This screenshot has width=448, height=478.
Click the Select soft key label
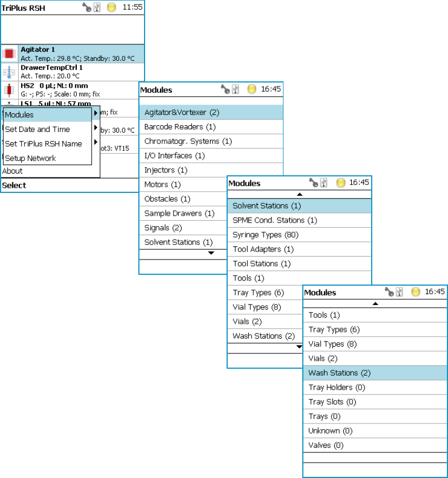[14, 186]
